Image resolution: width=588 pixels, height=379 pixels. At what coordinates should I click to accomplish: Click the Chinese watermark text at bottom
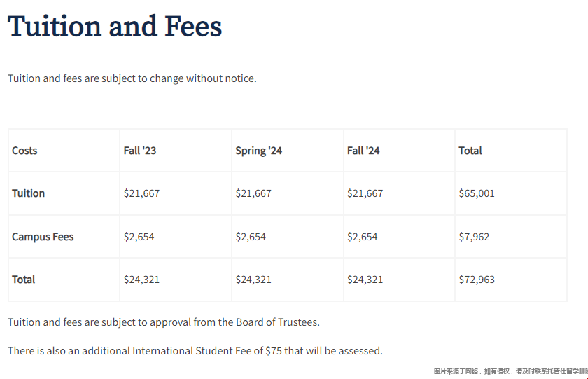click(x=511, y=371)
